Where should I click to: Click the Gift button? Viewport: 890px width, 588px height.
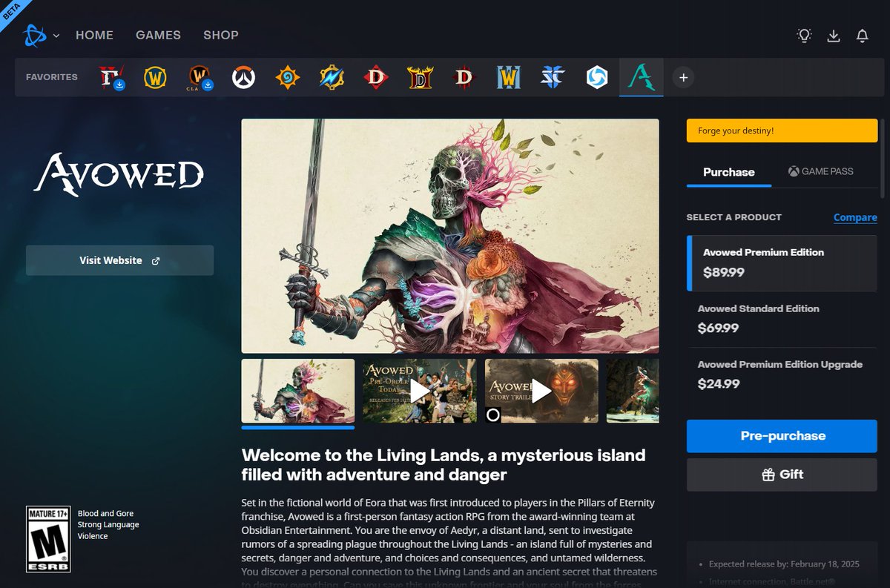click(782, 475)
